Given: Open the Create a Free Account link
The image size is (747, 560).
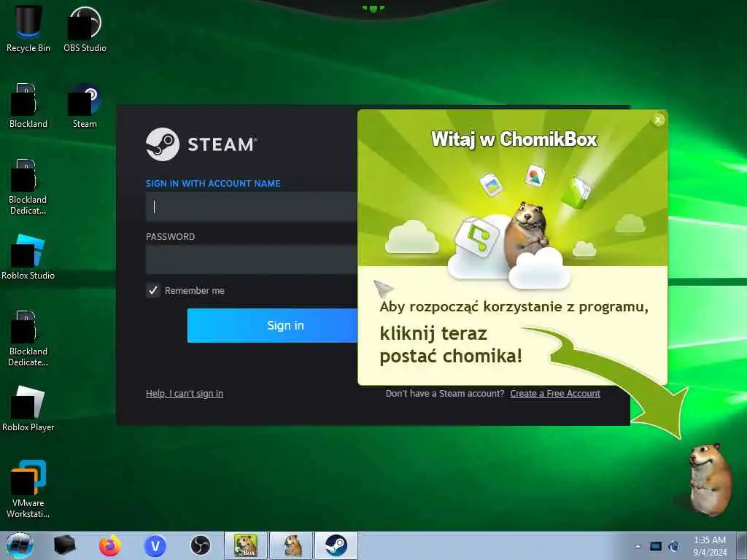Looking at the screenshot, I should [555, 393].
